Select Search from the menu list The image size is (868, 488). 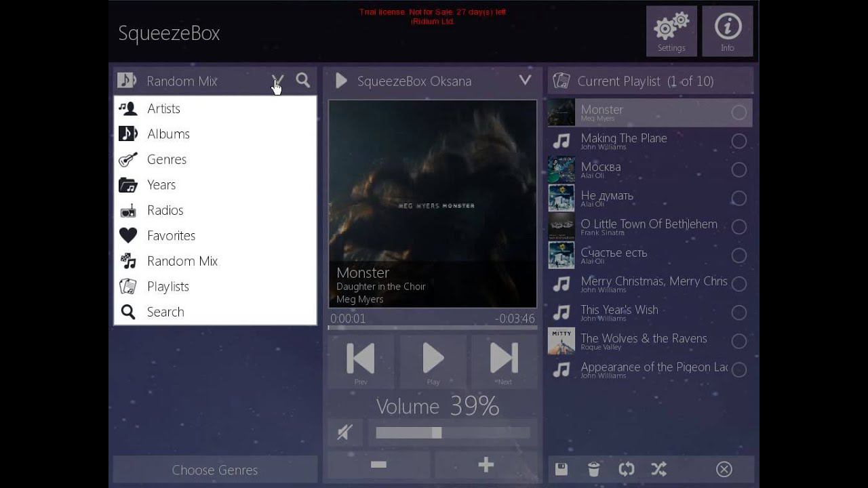(x=215, y=312)
